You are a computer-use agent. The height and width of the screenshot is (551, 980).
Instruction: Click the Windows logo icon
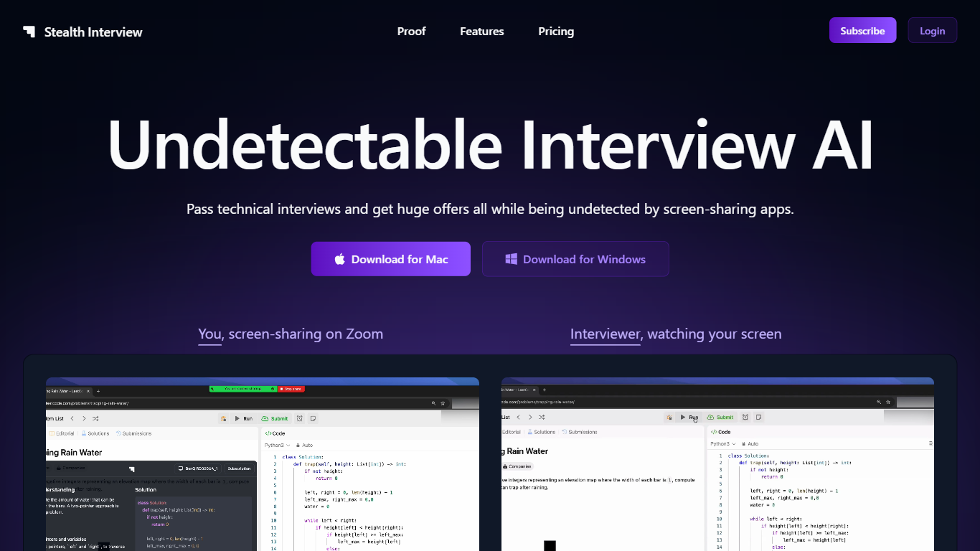(x=512, y=259)
